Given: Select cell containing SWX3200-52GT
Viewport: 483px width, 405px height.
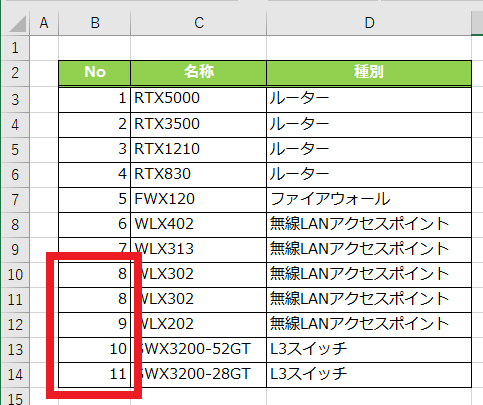Looking at the screenshot, I should 199,350.
